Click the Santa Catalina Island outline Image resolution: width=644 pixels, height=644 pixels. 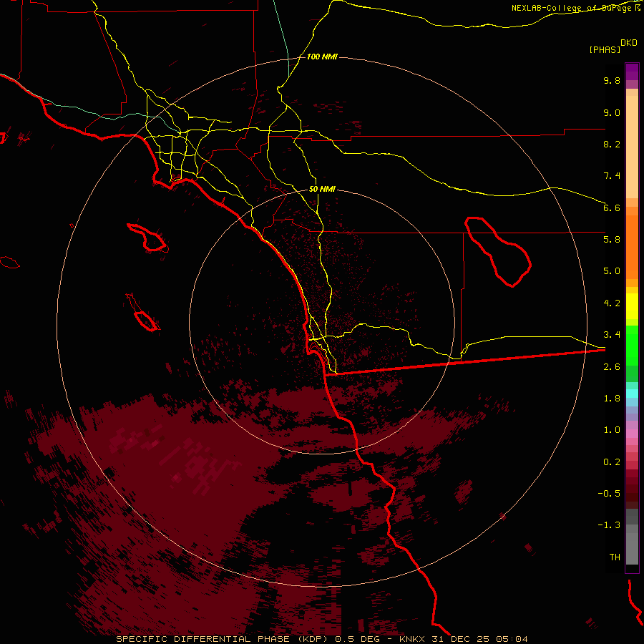[x=148, y=238]
